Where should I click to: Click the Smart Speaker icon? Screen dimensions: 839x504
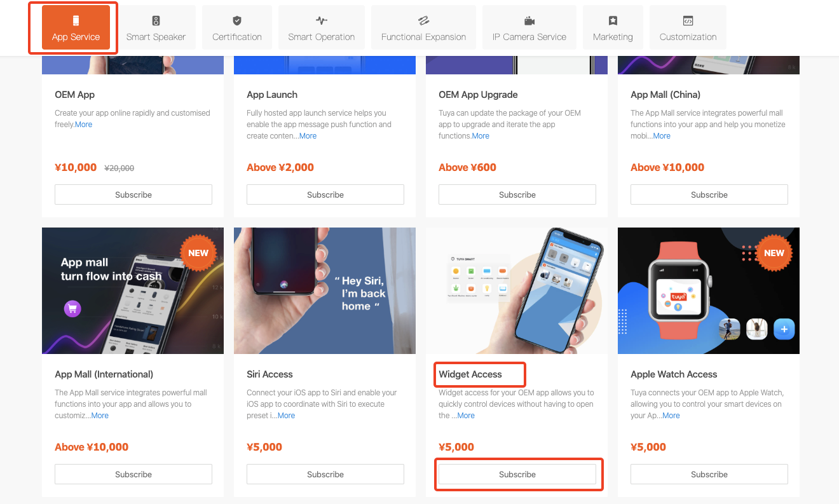tap(156, 20)
